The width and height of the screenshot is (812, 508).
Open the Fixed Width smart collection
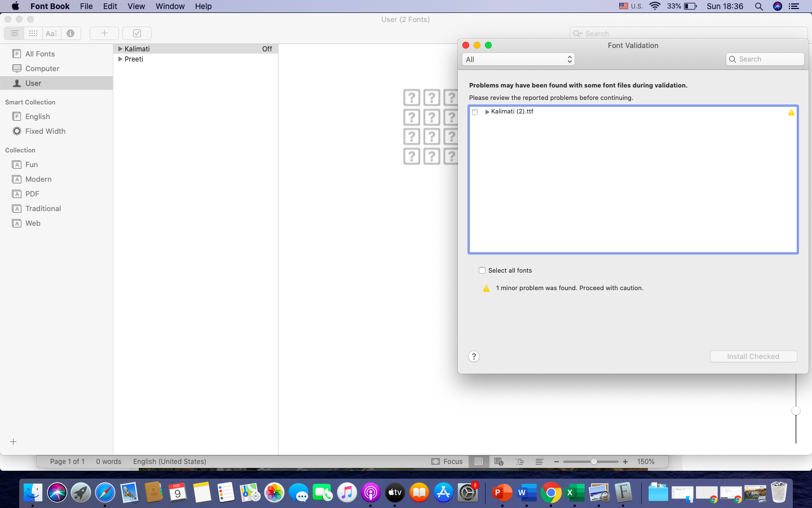56,131
